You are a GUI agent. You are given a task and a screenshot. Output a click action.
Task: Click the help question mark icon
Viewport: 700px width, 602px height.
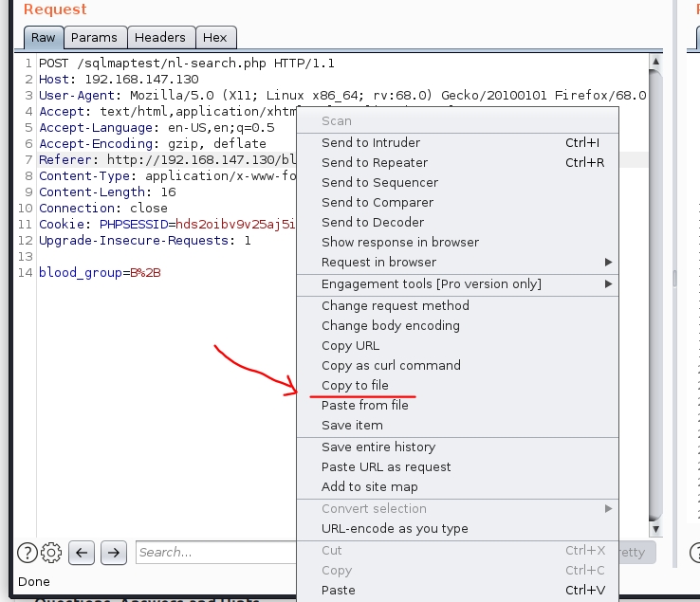(x=28, y=552)
